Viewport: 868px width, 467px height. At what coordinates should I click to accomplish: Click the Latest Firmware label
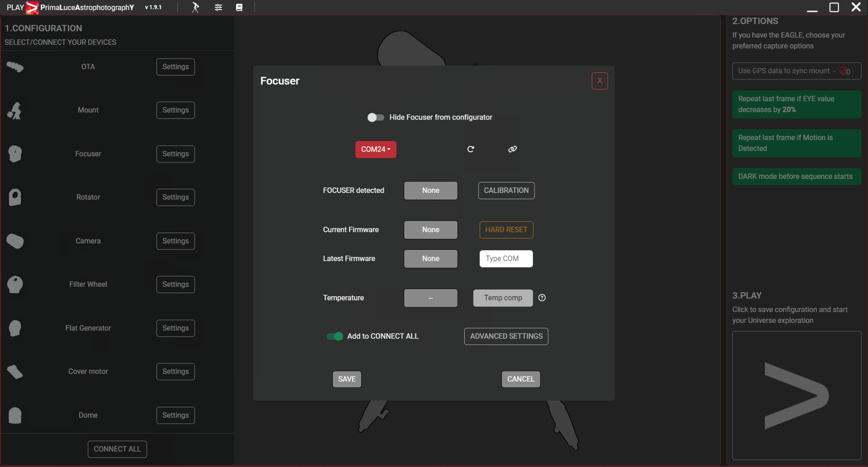coord(349,259)
